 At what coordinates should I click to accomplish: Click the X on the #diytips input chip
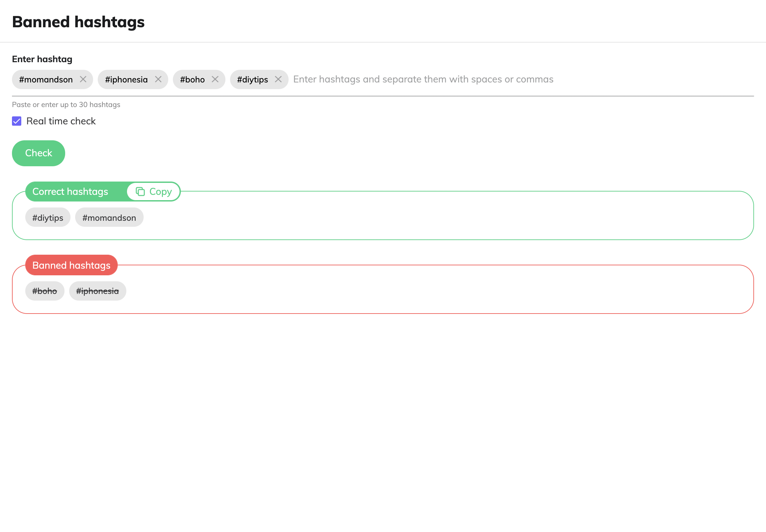coord(278,79)
